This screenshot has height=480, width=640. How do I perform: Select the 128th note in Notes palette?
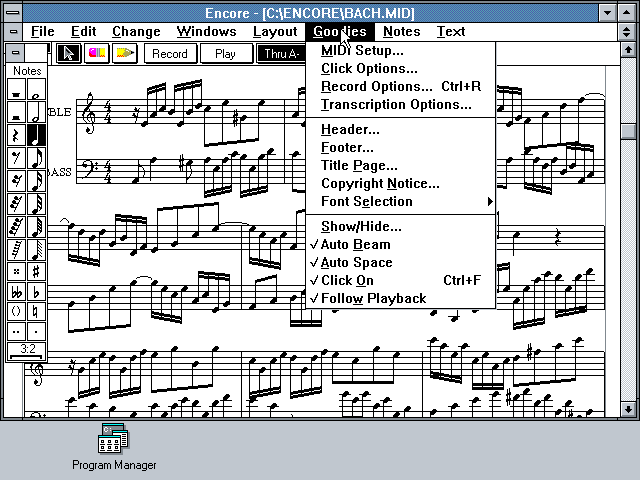click(x=36, y=250)
